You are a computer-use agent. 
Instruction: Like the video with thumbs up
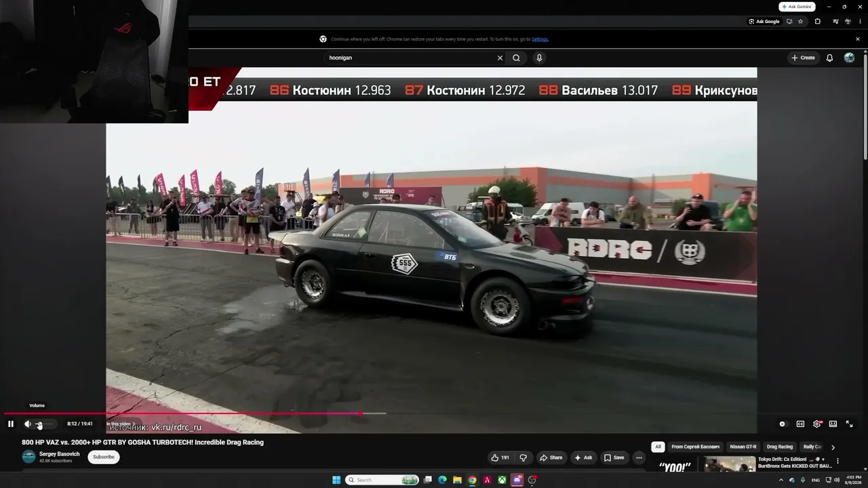coord(500,457)
